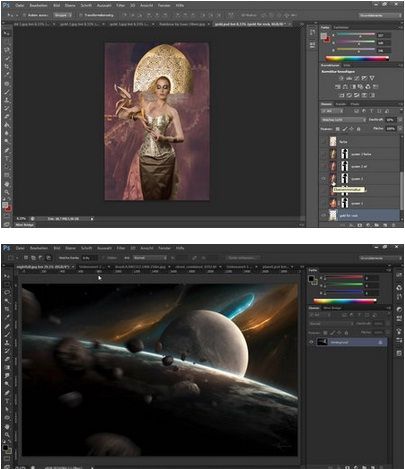Click the red R slider in lower Color panel
405x469 pixels.
344,277
